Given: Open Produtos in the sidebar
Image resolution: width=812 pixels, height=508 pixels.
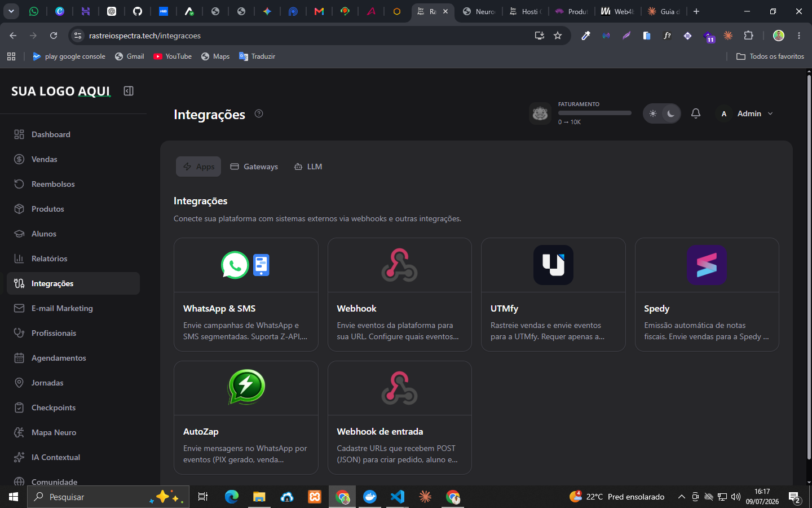Looking at the screenshot, I should pos(73,209).
